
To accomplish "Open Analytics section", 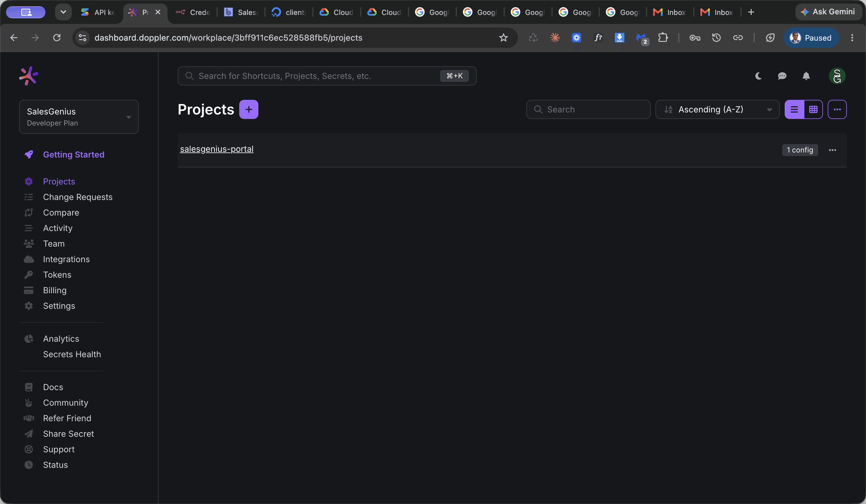I will pos(61,339).
